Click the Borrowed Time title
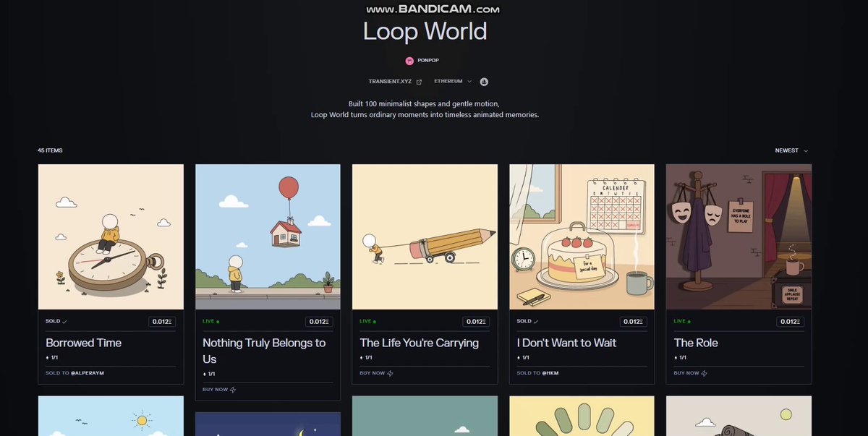This screenshot has width=868, height=436. [84, 343]
